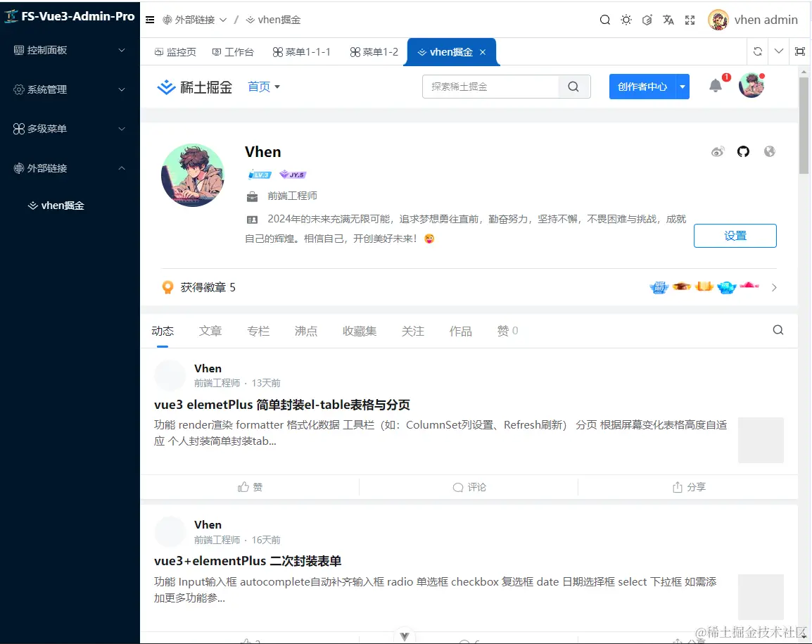This screenshot has width=812, height=644.
Task: Expand badges list with right chevron
Action: pyautogui.click(x=774, y=288)
